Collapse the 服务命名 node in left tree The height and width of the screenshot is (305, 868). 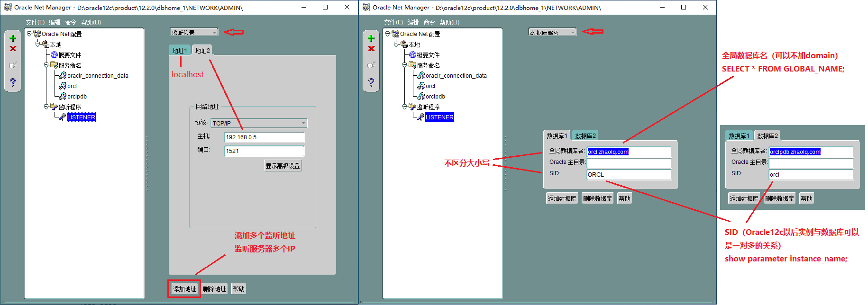46,65
